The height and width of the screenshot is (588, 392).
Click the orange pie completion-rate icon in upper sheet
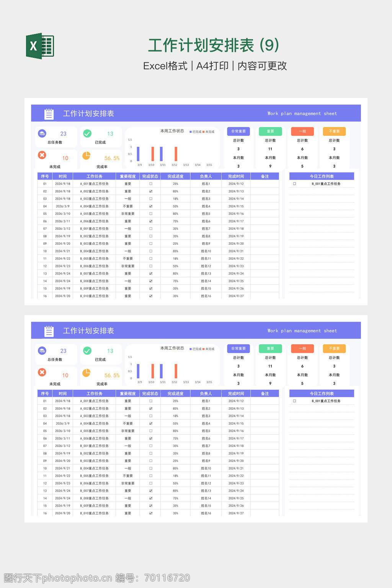[x=87, y=155]
